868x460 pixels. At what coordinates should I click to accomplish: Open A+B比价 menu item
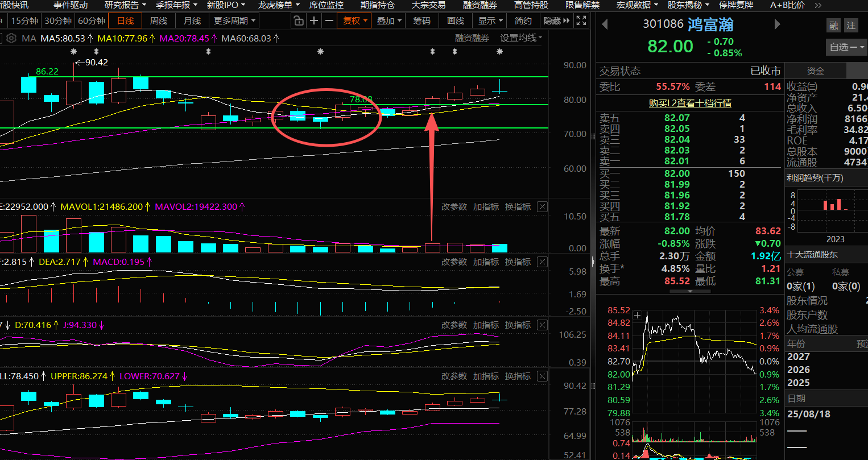(787, 5)
